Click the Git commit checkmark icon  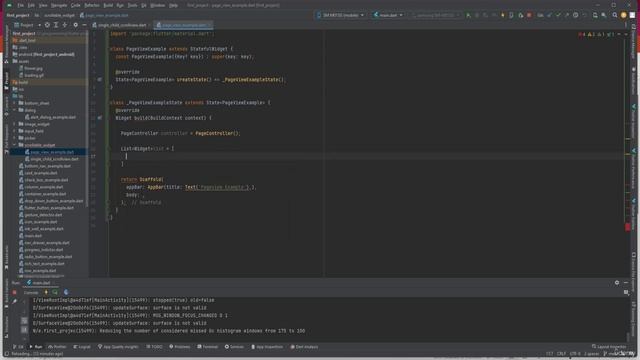[x=558, y=15]
